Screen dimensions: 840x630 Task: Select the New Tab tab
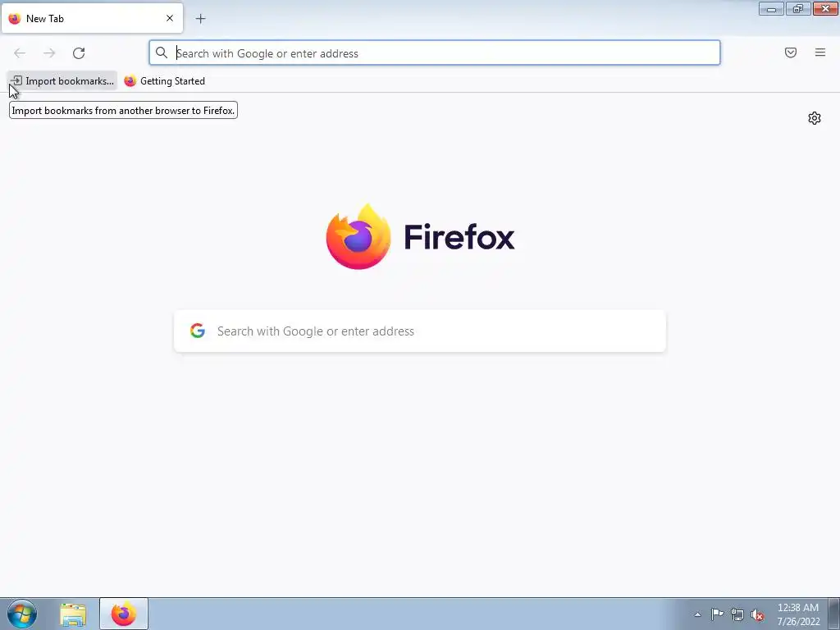(92, 18)
